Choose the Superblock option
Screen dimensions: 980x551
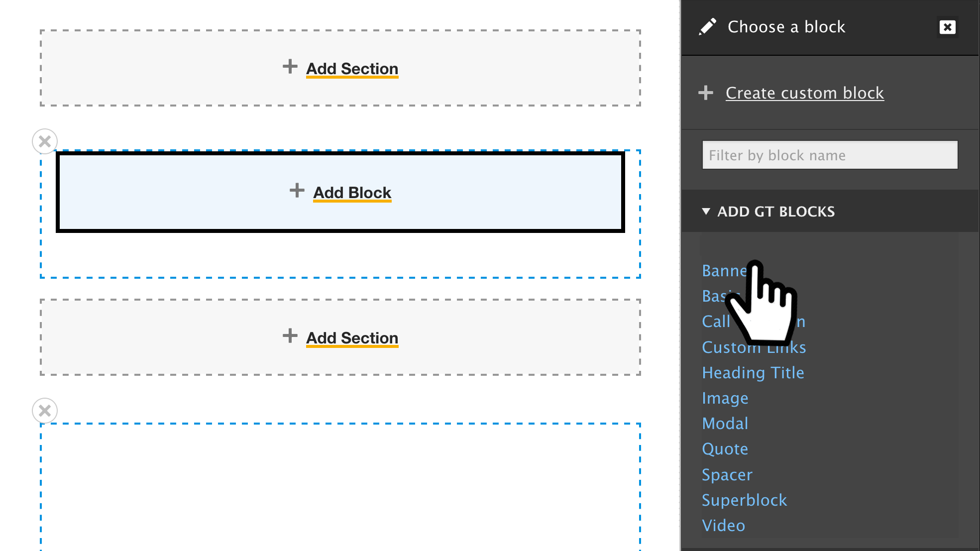[x=745, y=500]
